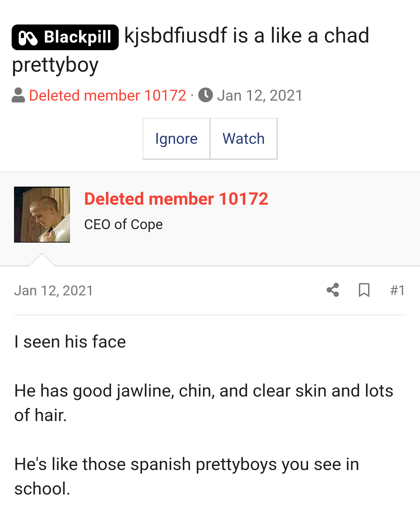Click the word 'prettyboy' in the thread title

pyautogui.click(x=55, y=65)
